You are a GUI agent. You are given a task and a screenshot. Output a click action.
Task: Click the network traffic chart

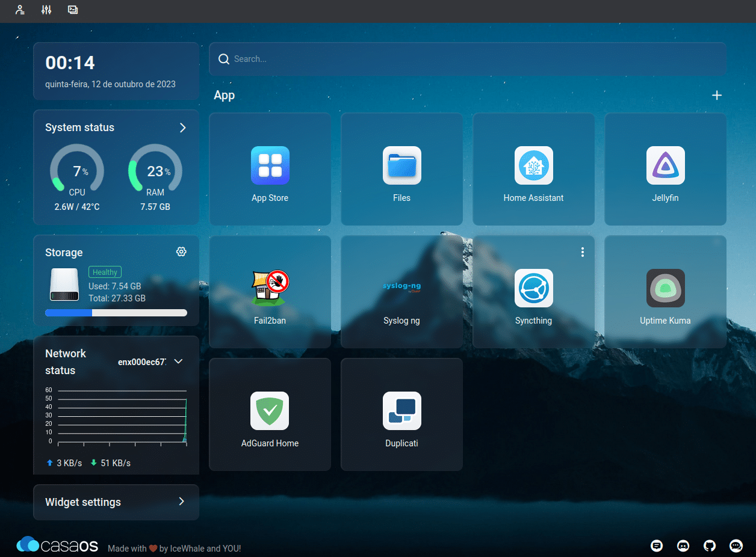point(116,417)
